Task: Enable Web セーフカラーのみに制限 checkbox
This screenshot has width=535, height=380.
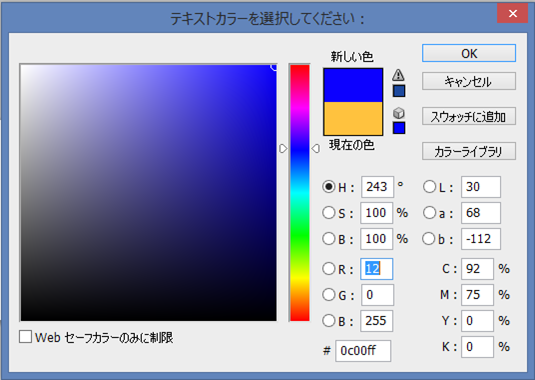Action: (x=26, y=337)
